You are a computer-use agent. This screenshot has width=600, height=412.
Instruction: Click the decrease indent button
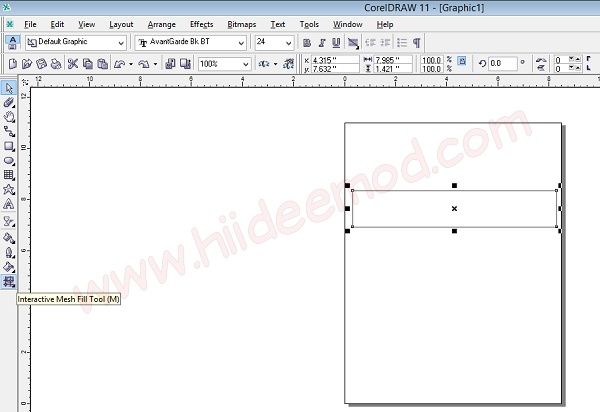370,42
